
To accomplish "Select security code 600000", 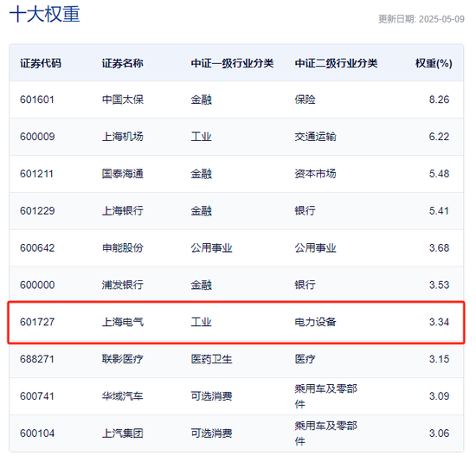I will (x=37, y=285).
